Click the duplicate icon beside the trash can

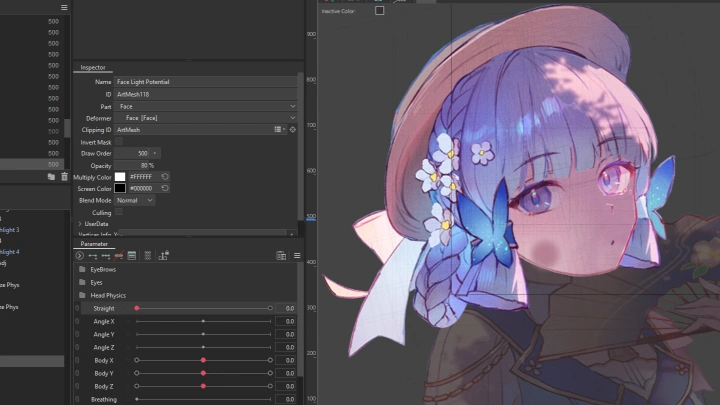(x=51, y=176)
